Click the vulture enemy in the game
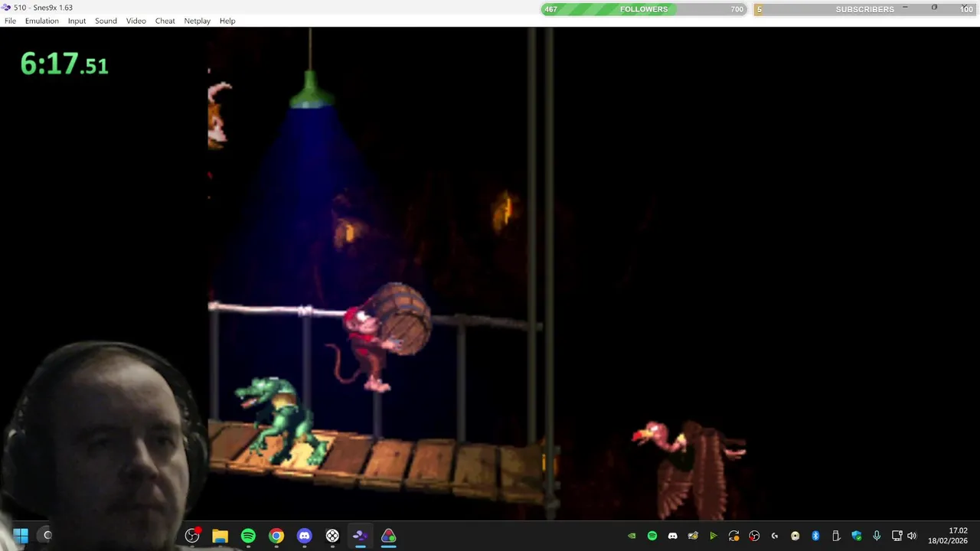980x551 pixels. coord(689,468)
